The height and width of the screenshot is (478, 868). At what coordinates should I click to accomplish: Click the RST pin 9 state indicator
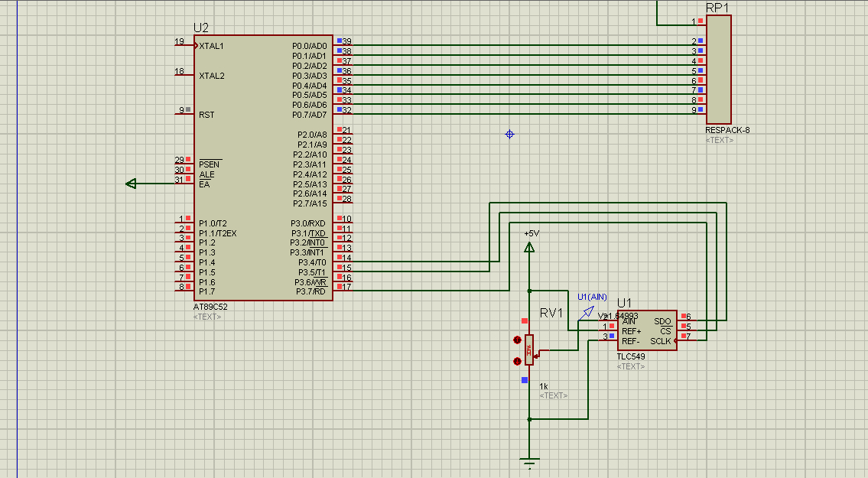[x=188, y=109]
